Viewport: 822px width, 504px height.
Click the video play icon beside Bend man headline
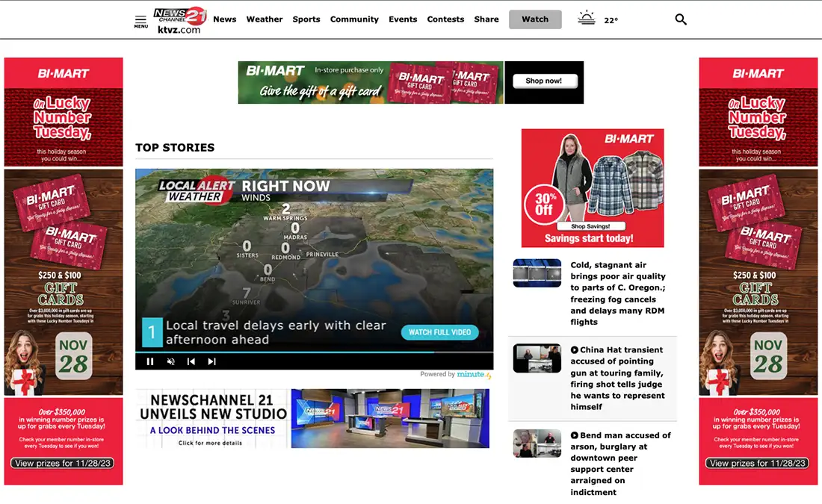(575, 435)
